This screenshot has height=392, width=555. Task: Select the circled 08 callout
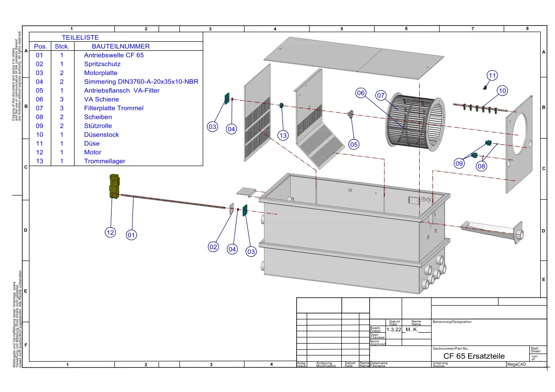click(482, 166)
